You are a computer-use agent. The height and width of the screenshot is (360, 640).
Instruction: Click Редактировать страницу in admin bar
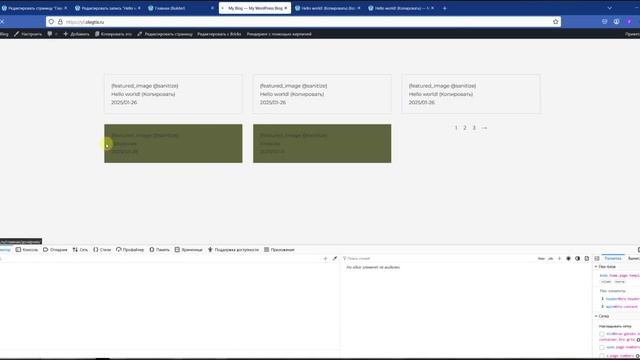(x=164, y=34)
